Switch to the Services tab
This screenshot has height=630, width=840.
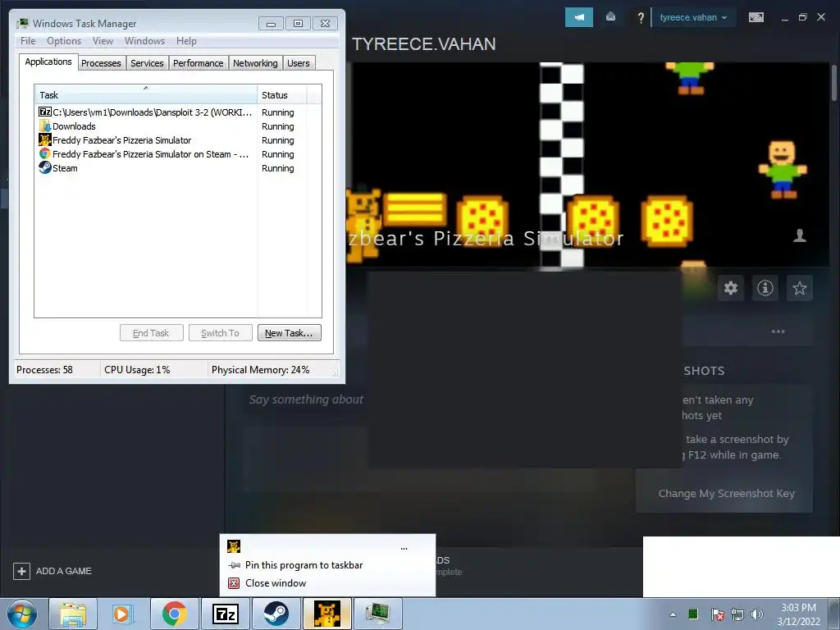[x=148, y=63]
